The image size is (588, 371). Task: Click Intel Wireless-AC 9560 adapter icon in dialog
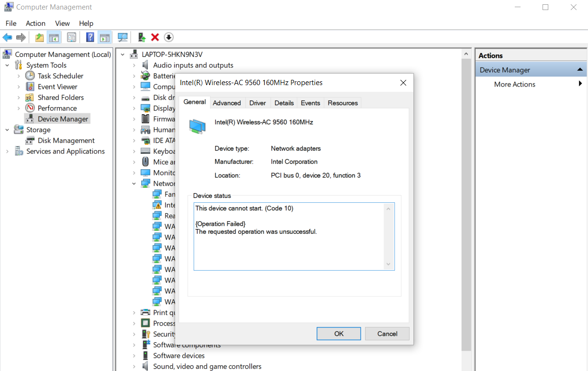point(197,126)
